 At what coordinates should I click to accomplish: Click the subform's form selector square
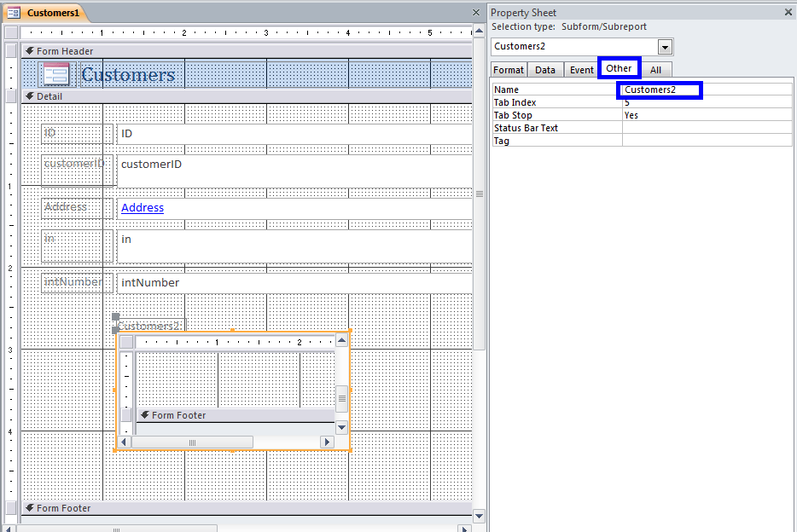126,342
